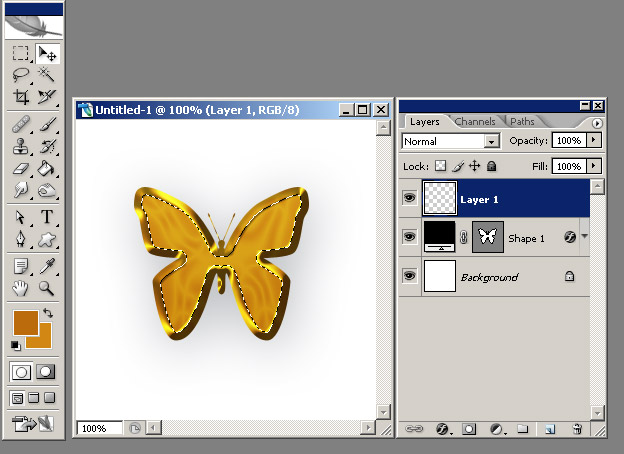Open the Layers palette options menu

597,123
